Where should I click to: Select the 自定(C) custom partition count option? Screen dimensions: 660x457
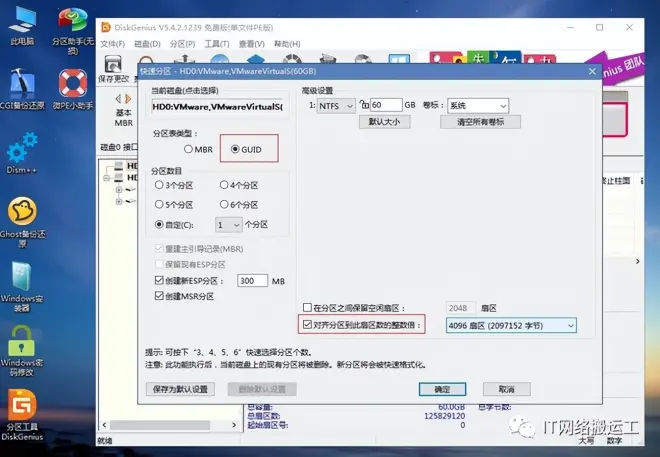(x=174, y=225)
